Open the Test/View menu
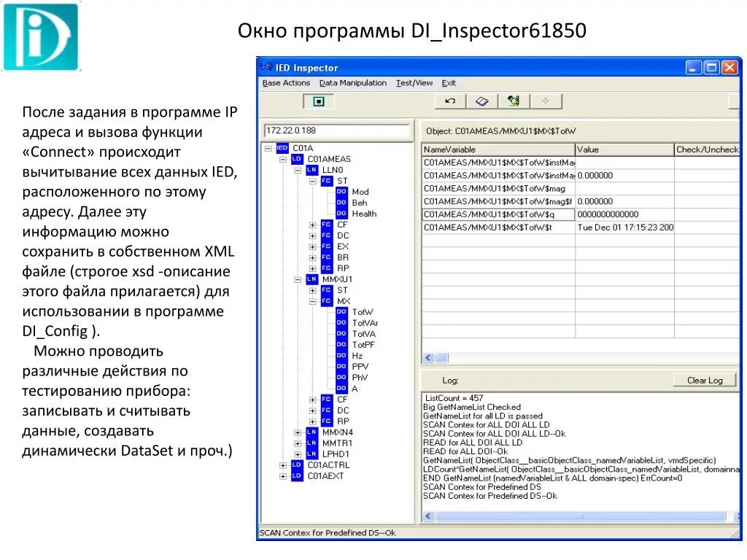This screenshot has width=747, height=560. pyautogui.click(x=414, y=82)
